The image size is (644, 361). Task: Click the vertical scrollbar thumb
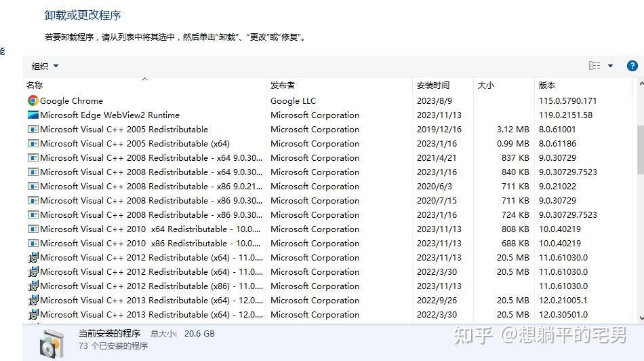(641, 150)
